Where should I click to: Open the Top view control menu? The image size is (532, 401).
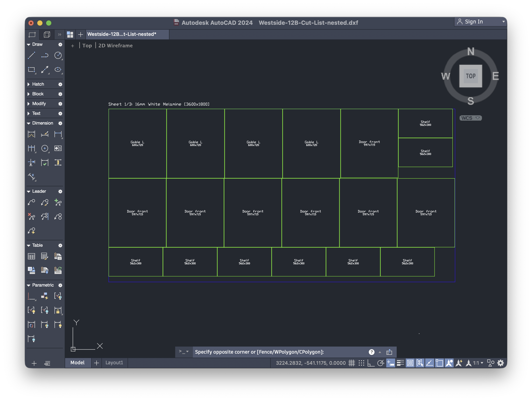(87, 46)
